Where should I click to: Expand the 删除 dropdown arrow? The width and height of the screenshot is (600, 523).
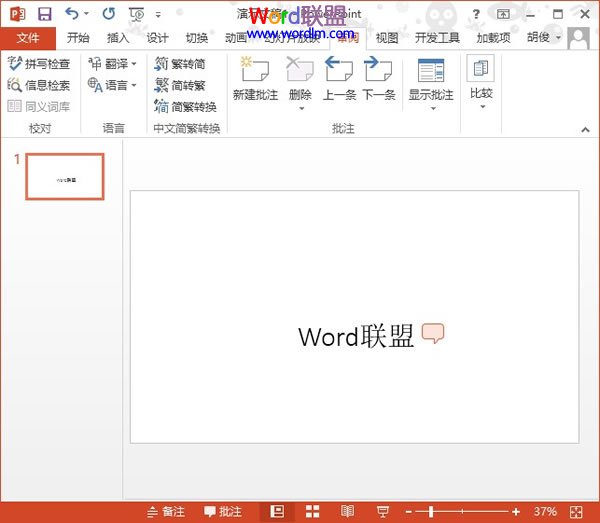302,109
